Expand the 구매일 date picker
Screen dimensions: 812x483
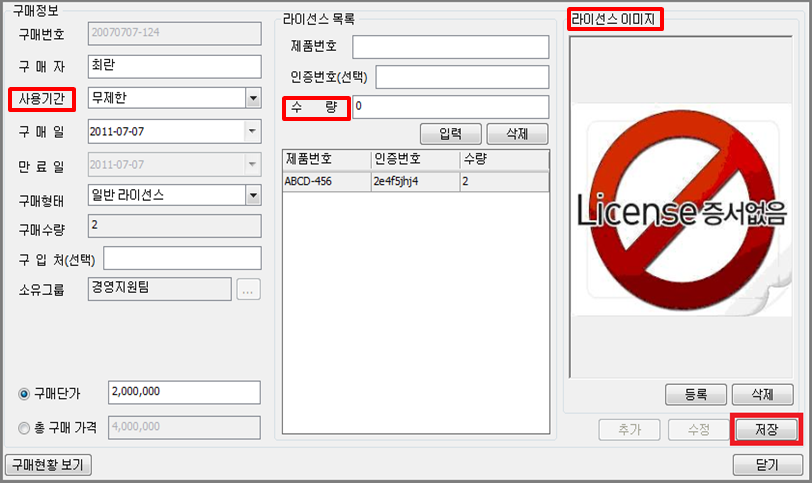(x=251, y=131)
